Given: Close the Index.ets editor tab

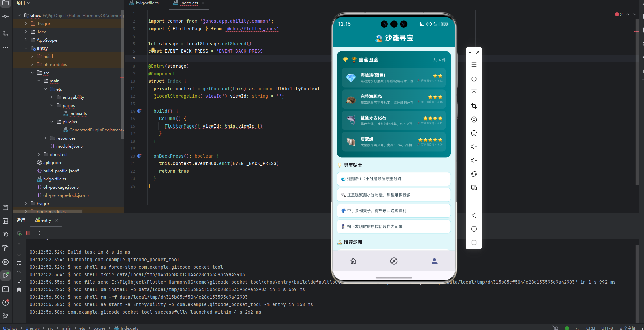Looking at the screenshot, I should 203,3.
